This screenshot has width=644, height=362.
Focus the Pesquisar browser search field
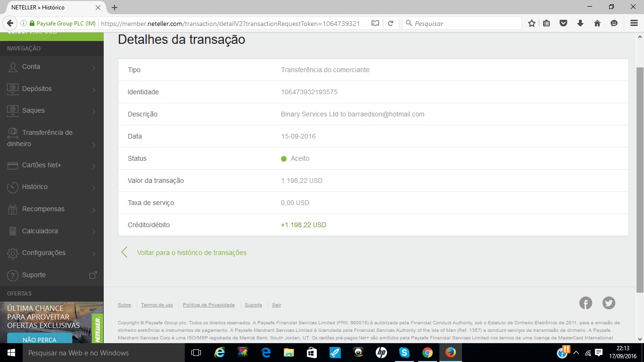point(462,23)
